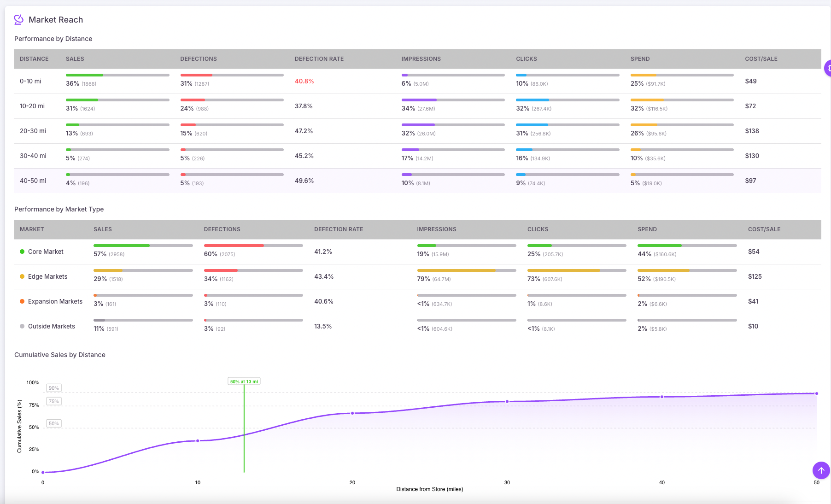Viewport: 831px width, 504px height.
Task: Click the scroll-to-top arrow button
Action: (x=820, y=470)
